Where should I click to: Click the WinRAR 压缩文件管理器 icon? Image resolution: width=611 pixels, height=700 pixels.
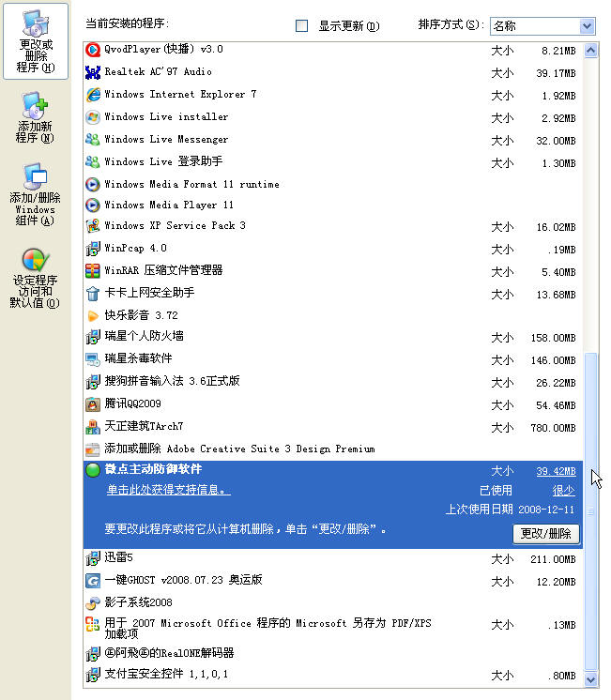[x=93, y=271]
